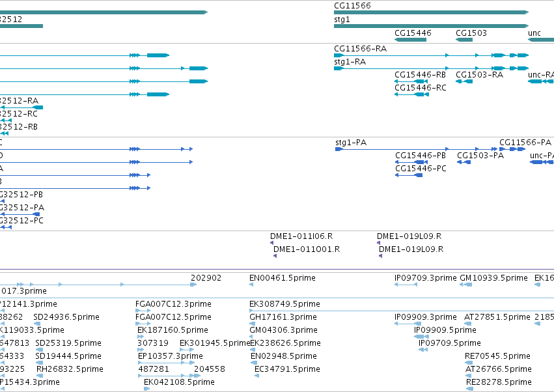Click the IP09909.3prime EST label

pyautogui.click(x=425, y=317)
